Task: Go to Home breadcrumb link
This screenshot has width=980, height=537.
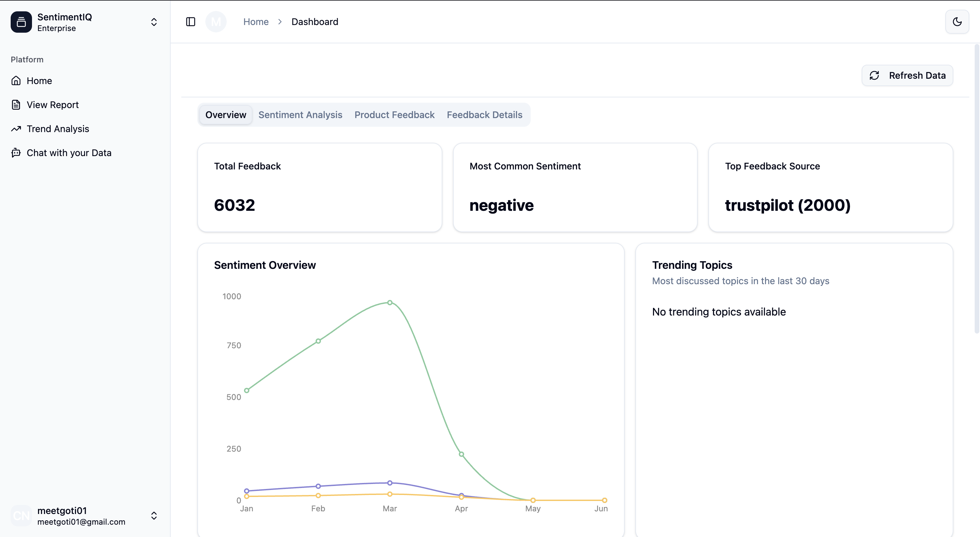Action: pyautogui.click(x=256, y=22)
